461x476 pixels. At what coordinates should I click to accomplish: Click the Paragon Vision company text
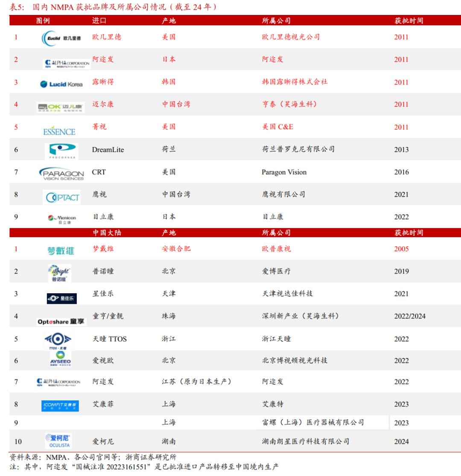click(284, 172)
